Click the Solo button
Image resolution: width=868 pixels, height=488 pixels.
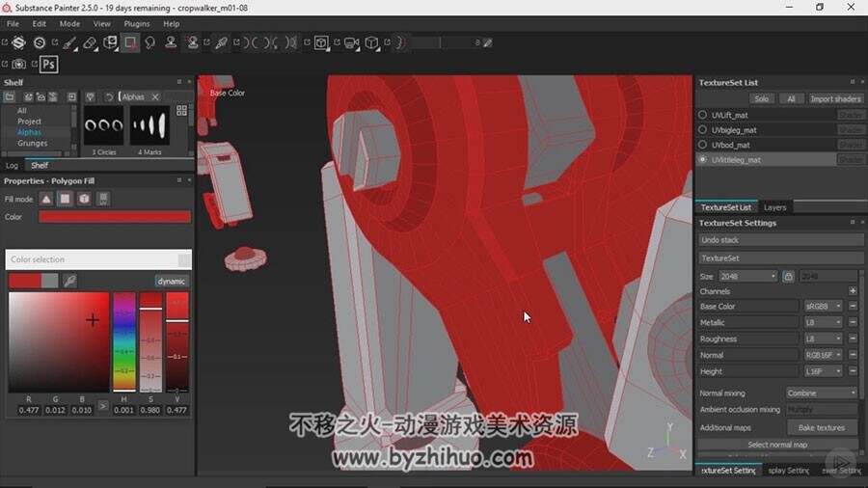point(761,99)
